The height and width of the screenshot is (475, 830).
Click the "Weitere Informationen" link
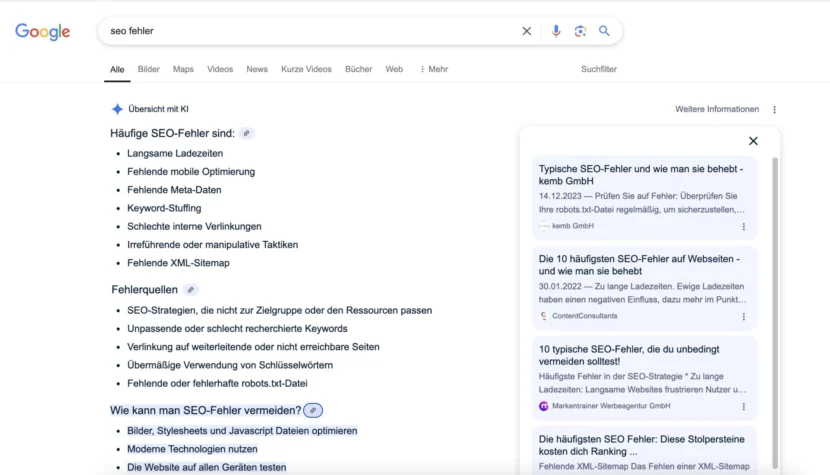tap(716, 109)
